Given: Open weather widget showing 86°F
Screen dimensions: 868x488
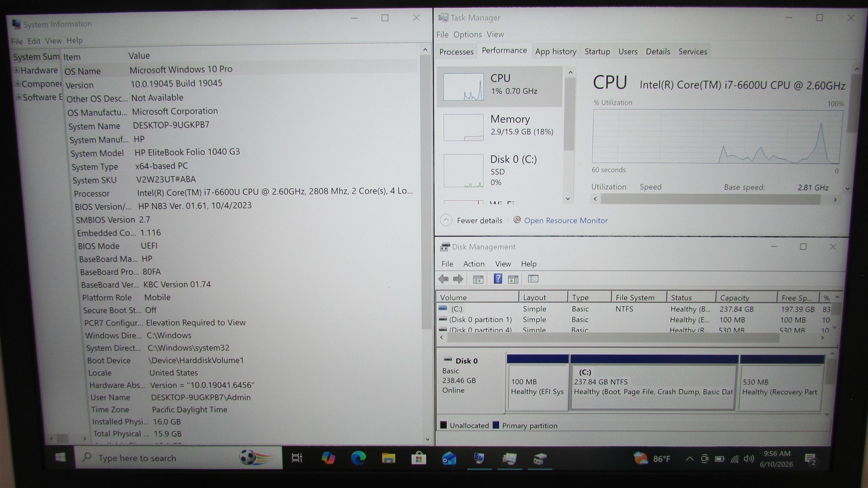Looking at the screenshot, I should 652,459.
